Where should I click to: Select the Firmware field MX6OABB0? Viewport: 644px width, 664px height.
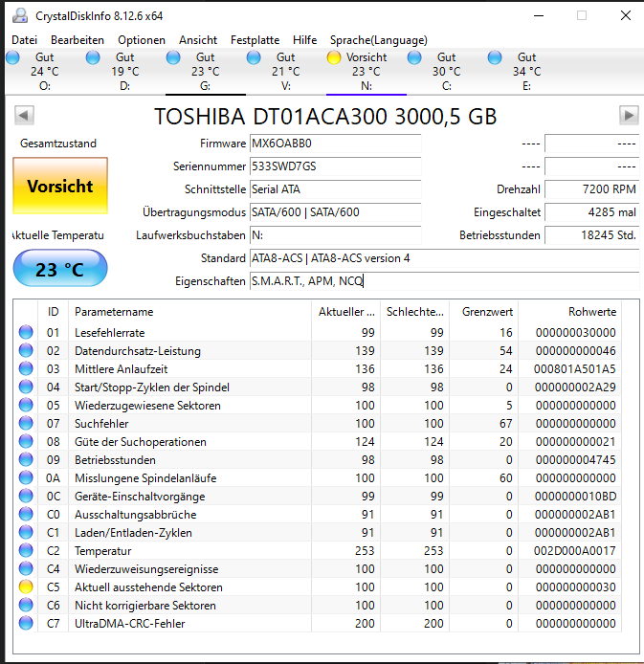335,144
